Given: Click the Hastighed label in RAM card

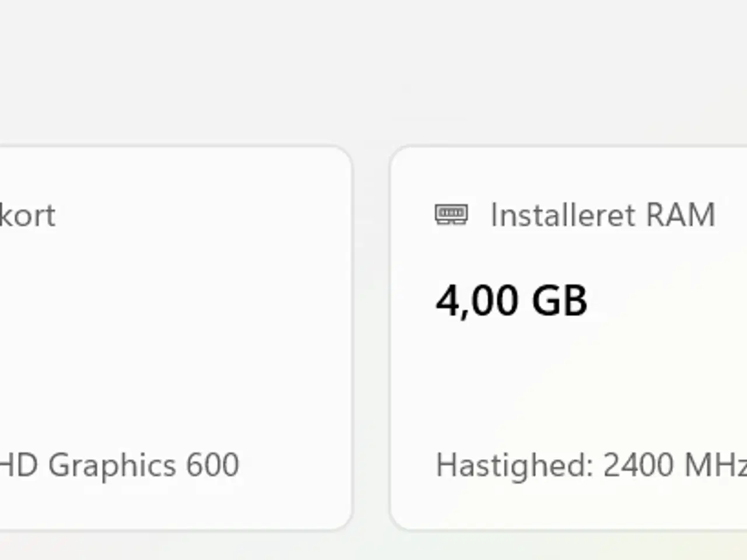Looking at the screenshot, I should (x=514, y=466).
